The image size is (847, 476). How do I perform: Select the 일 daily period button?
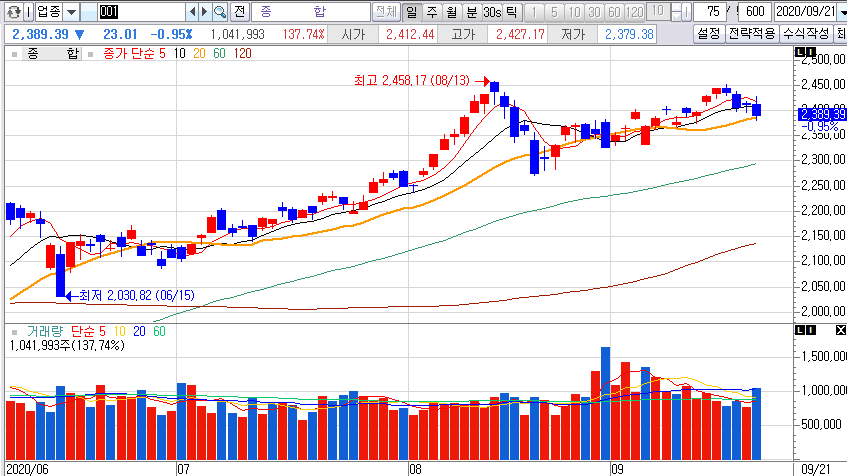click(x=412, y=11)
